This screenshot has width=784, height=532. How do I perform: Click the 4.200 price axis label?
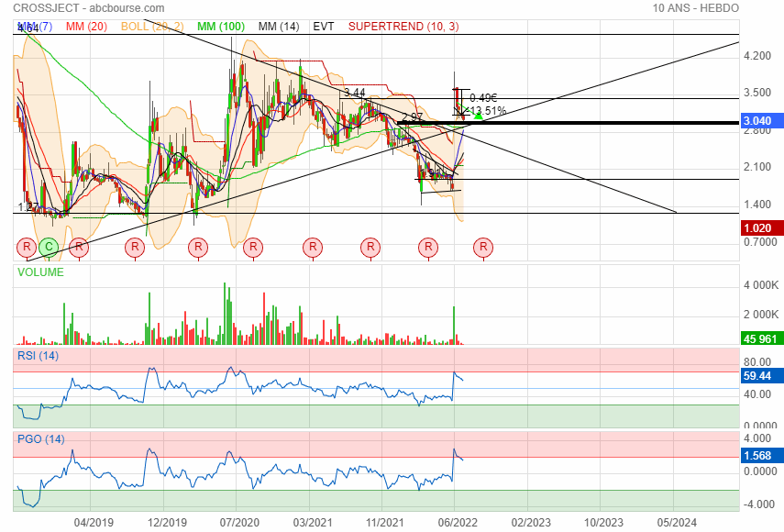click(x=757, y=56)
